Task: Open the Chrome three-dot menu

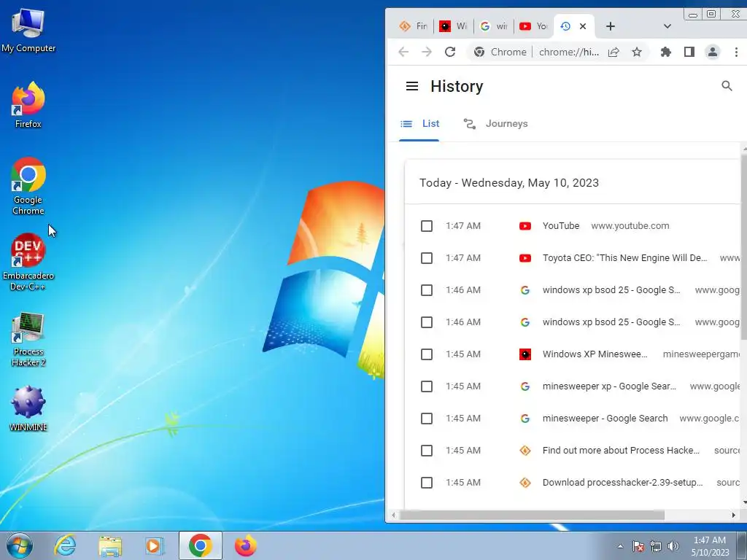Action: tap(736, 52)
